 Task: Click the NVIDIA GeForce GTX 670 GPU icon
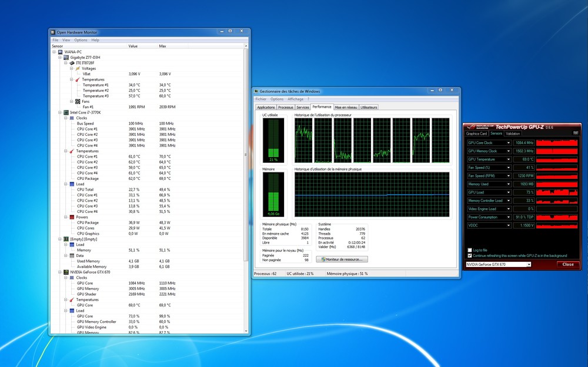click(x=67, y=272)
